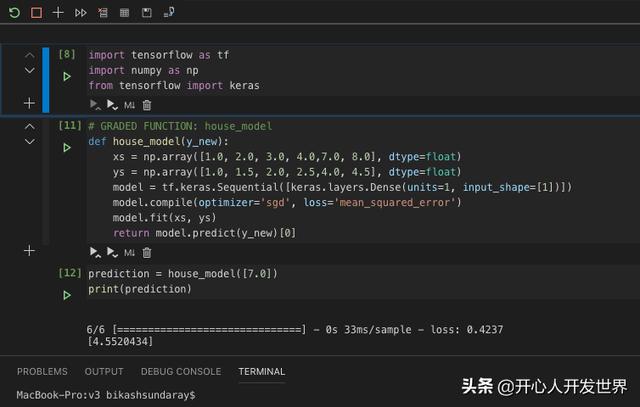
Task: Click the 'ys = np.array' code line
Action: (287, 172)
